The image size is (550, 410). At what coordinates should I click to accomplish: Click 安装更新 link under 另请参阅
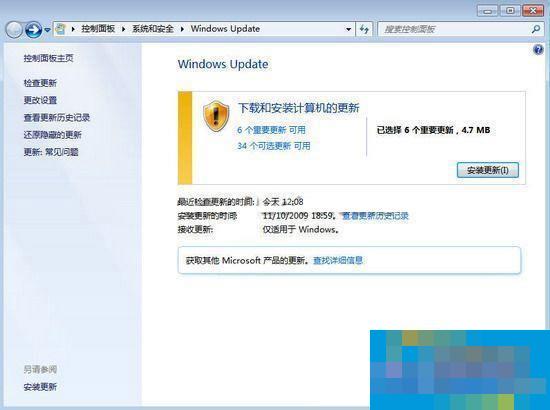pyautogui.click(x=40, y=387)
